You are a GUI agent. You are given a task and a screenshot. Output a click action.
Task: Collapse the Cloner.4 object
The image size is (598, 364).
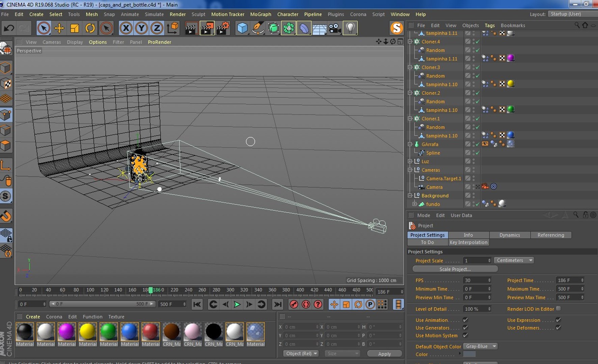tap(410, 42)
